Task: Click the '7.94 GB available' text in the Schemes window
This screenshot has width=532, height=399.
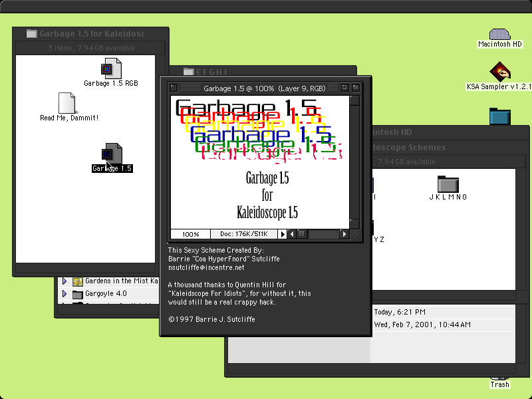Action: 406,162
